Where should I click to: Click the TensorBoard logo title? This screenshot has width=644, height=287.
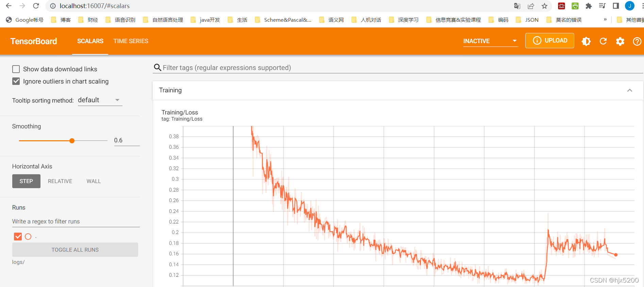coord(34,41)
